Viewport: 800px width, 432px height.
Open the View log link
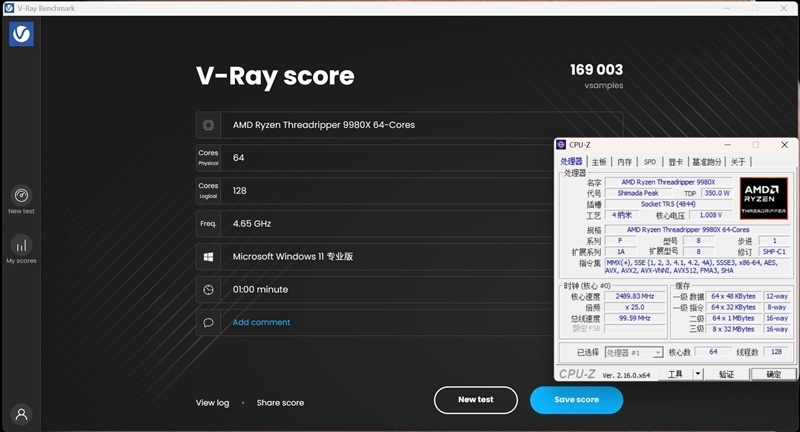212,403
